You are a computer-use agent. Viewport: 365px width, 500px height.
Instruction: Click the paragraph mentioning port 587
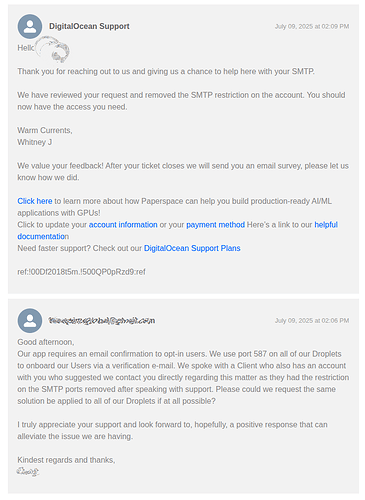pyautogui.click(x=183, y=377)
